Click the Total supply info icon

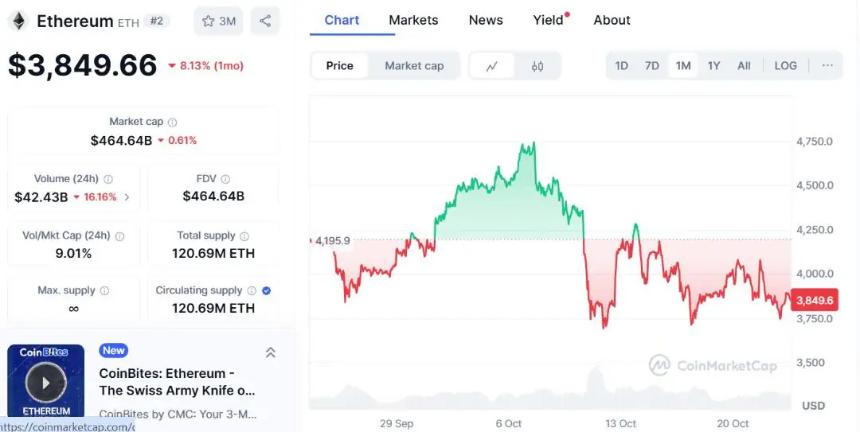pos(243,236)
